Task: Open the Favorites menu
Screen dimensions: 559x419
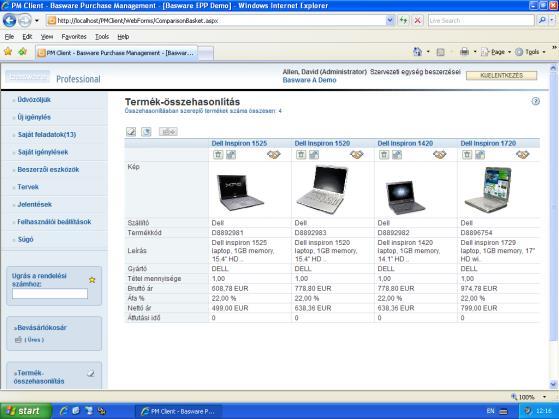Action: pos(74,37)
